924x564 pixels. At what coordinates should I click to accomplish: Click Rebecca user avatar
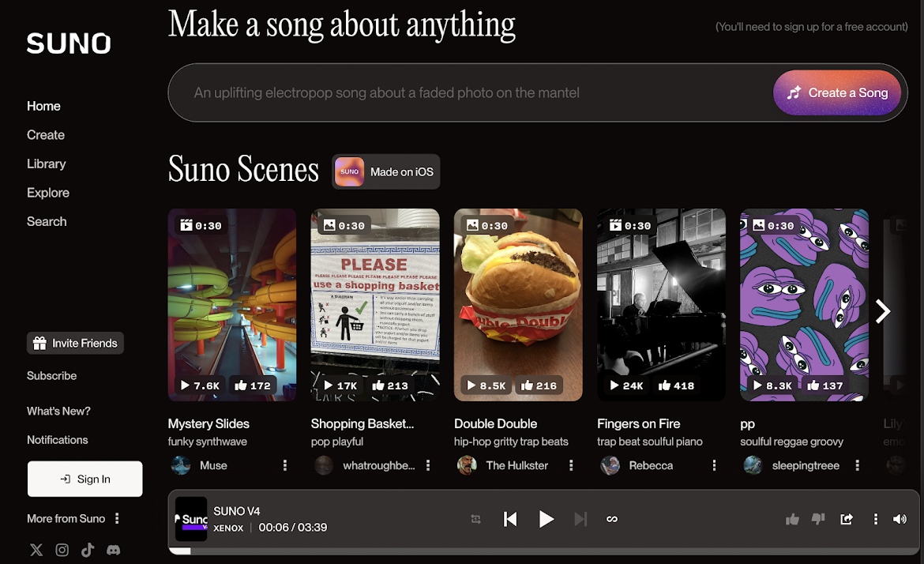coord(610,465)
